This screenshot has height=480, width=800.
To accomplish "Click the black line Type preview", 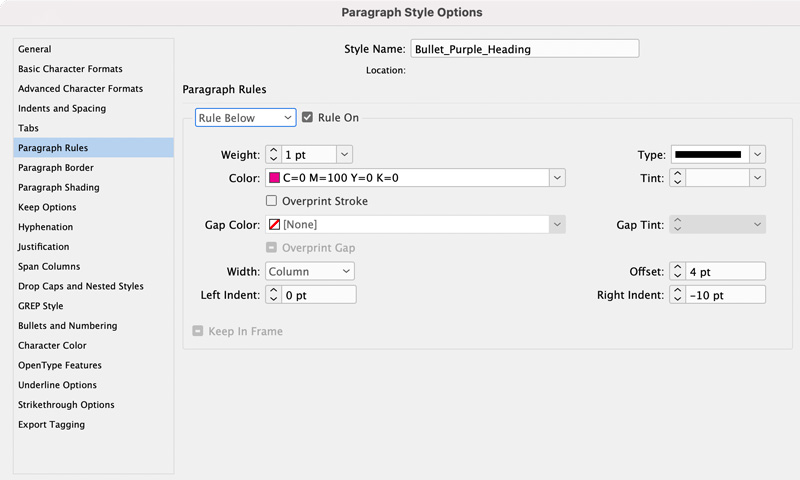I will (708, 154).
